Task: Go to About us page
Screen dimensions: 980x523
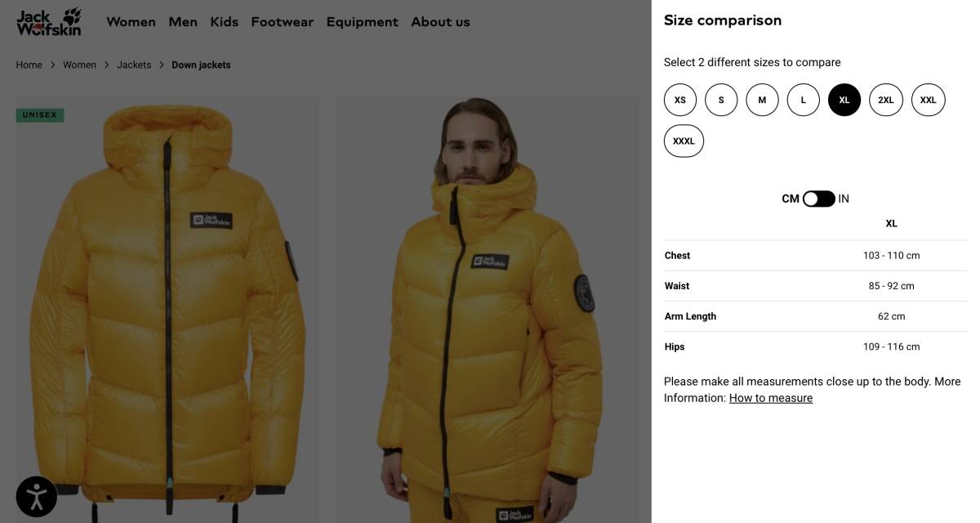Action: click(x=440, y=22)
